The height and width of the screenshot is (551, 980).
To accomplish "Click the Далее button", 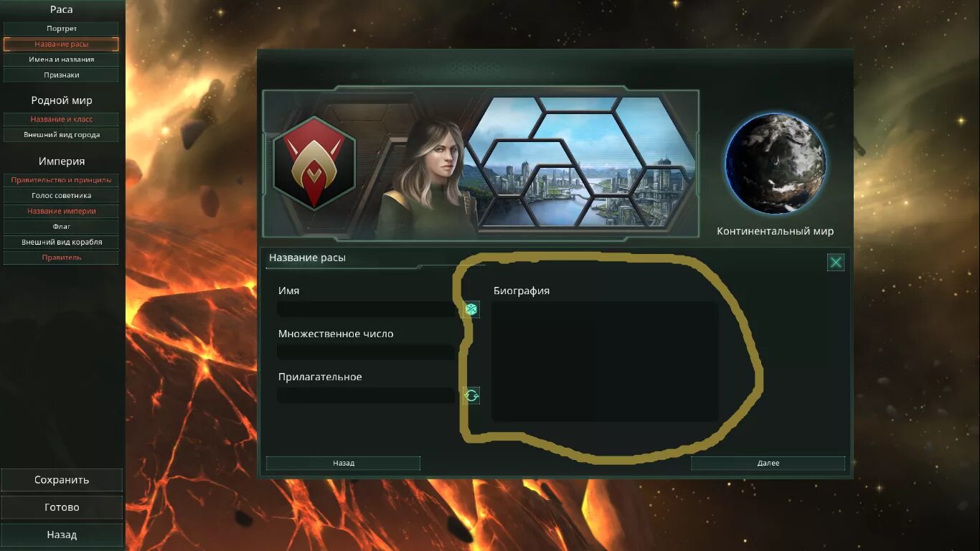I will coord(768,463).
